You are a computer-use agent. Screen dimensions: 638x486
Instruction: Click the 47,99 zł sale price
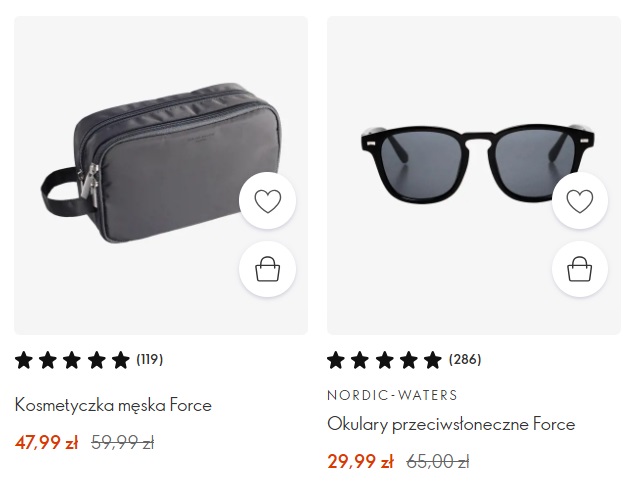pos(46,442)
